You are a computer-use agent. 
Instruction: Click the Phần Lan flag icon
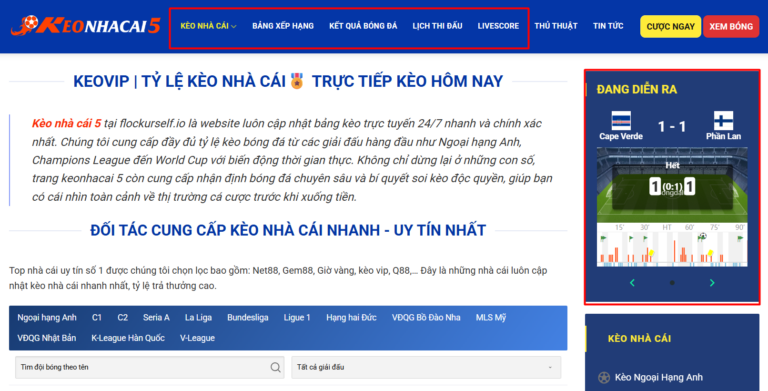[723, 121]
